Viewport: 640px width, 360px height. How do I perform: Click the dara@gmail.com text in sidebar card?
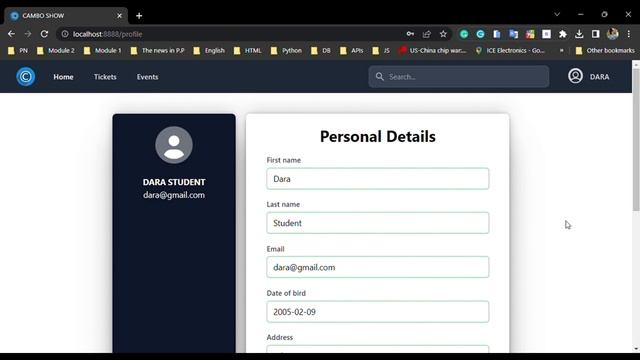[x=174, y=195]
